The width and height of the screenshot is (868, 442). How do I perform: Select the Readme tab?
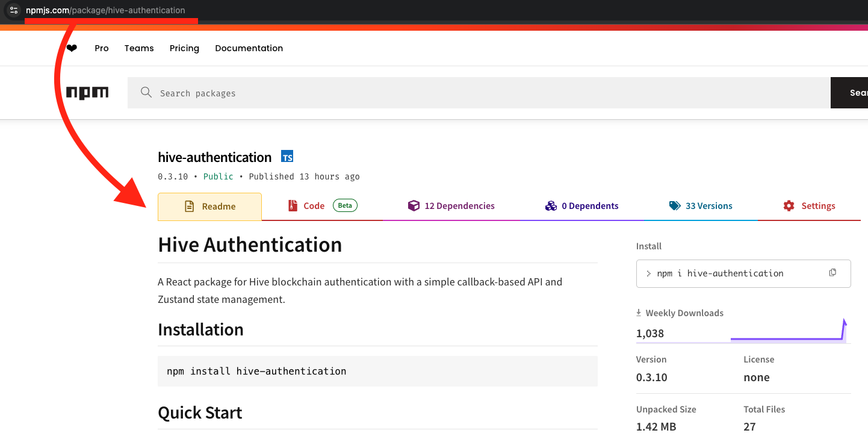(209, 207)
